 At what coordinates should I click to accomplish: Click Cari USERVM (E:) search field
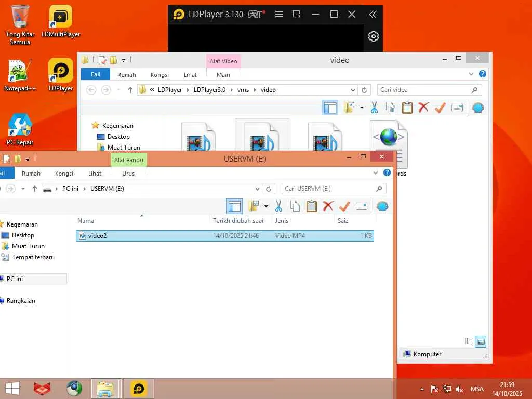click(x=329, y=189)
